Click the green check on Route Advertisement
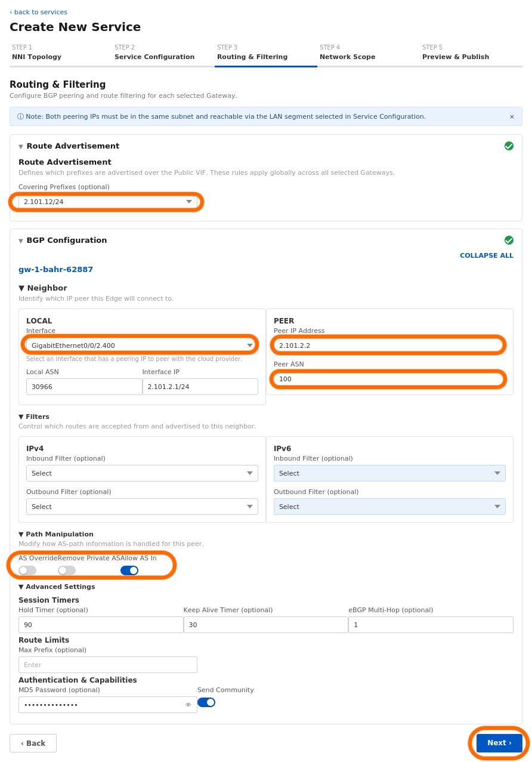Image resolution: width=532 pixels, height=762 pixels. point(509,146)
